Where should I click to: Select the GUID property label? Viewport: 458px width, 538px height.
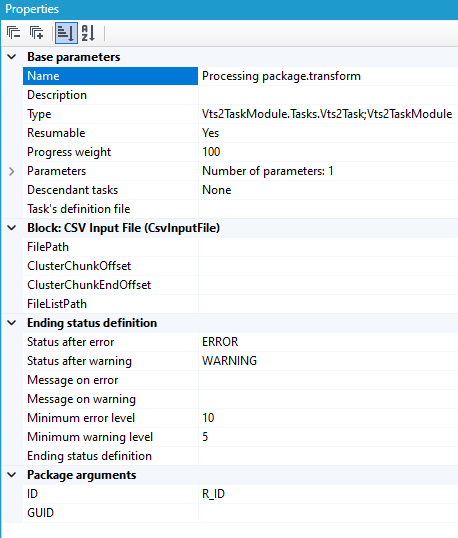[x=40, y=513]
